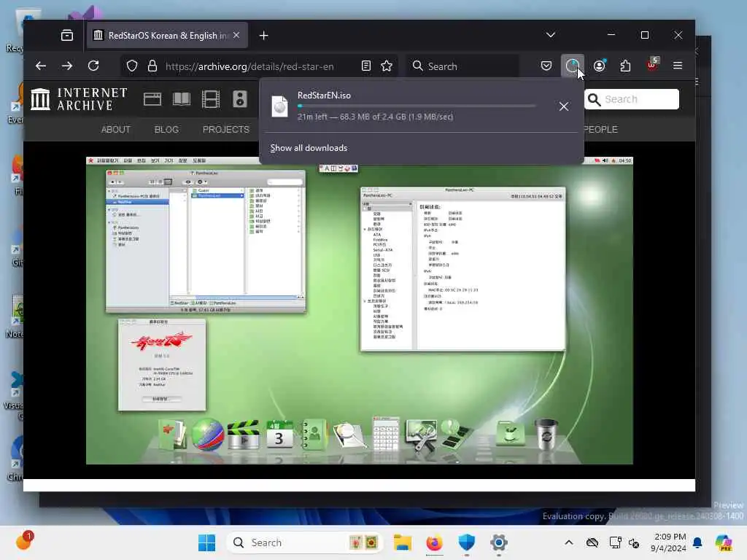The image size is (747, 560).
Task: Open Copilot preview icon in taskbar
Action: click(x=724, y=542)
